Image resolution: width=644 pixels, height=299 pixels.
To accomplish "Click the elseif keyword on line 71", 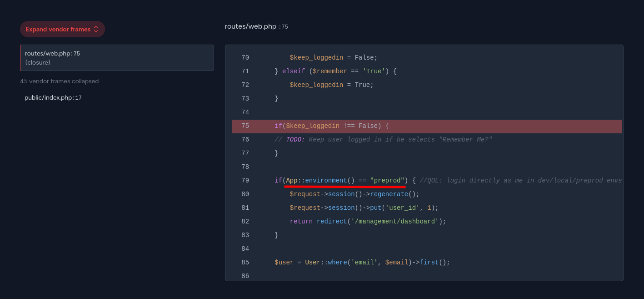I will click(x=293, y=71).
